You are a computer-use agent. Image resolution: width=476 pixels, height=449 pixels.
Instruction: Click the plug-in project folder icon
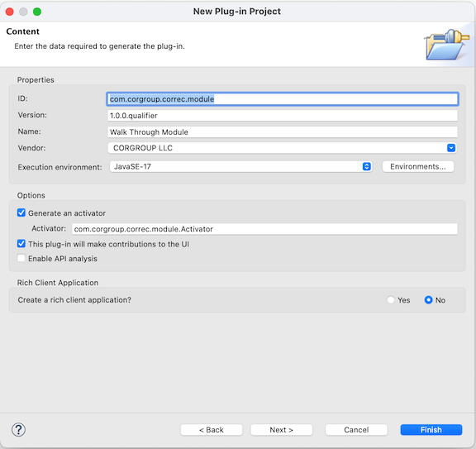click(x=446, y=45)
